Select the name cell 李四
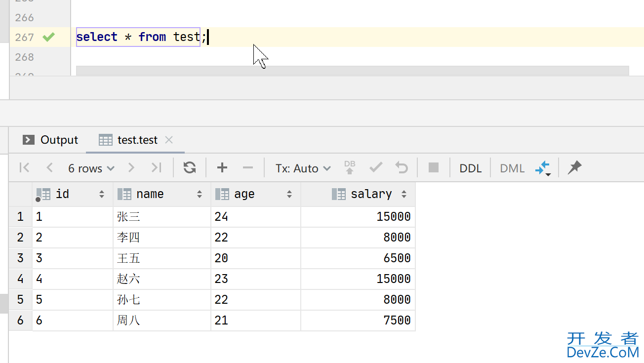The height and width of the screenshot is (363, 644). [x=162, y=237]
